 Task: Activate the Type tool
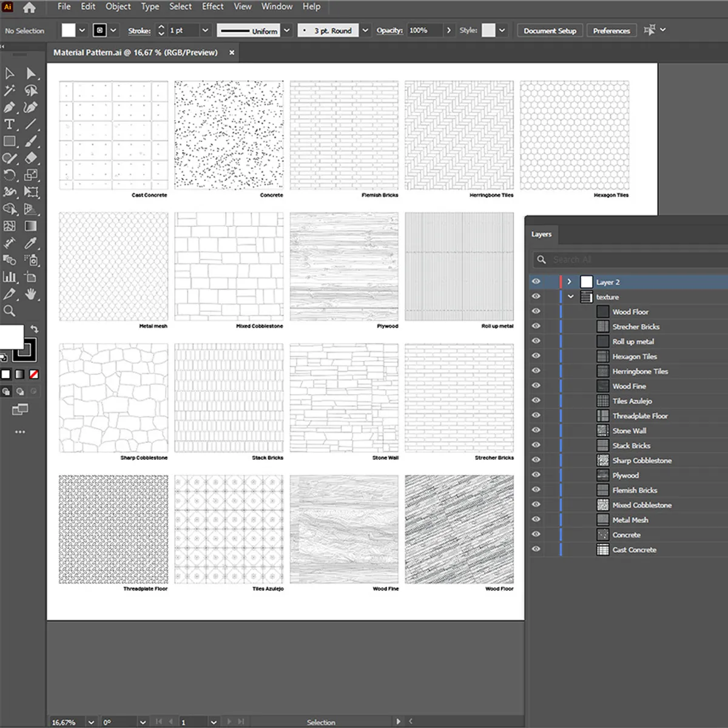click(x=9, y=124)
